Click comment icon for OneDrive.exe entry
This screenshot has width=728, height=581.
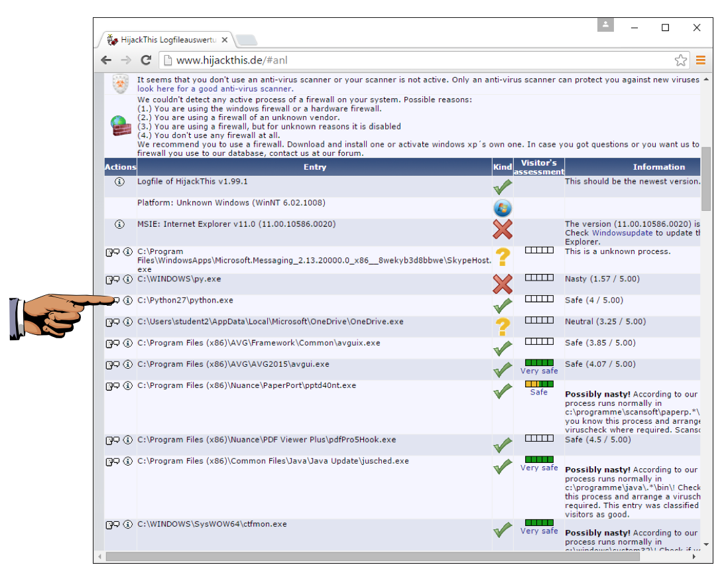[112, 322]
